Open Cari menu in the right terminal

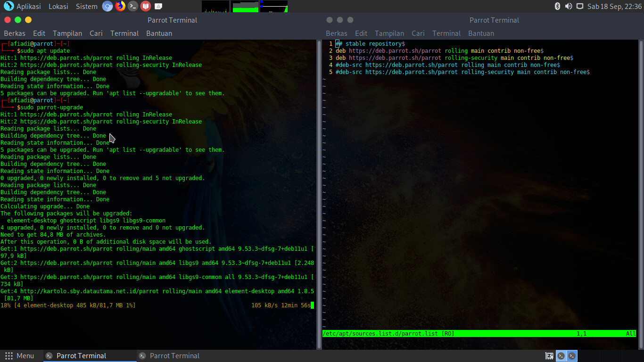pos(418,33)
